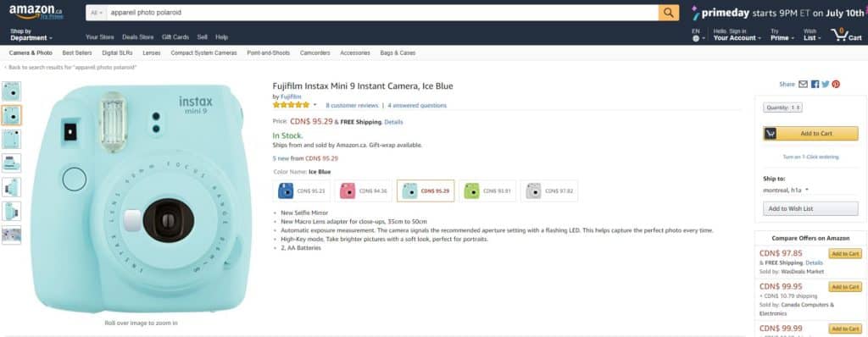Share product via email envelope icon
This screenshot has width=868, height=337.
[x=804, y=84]
